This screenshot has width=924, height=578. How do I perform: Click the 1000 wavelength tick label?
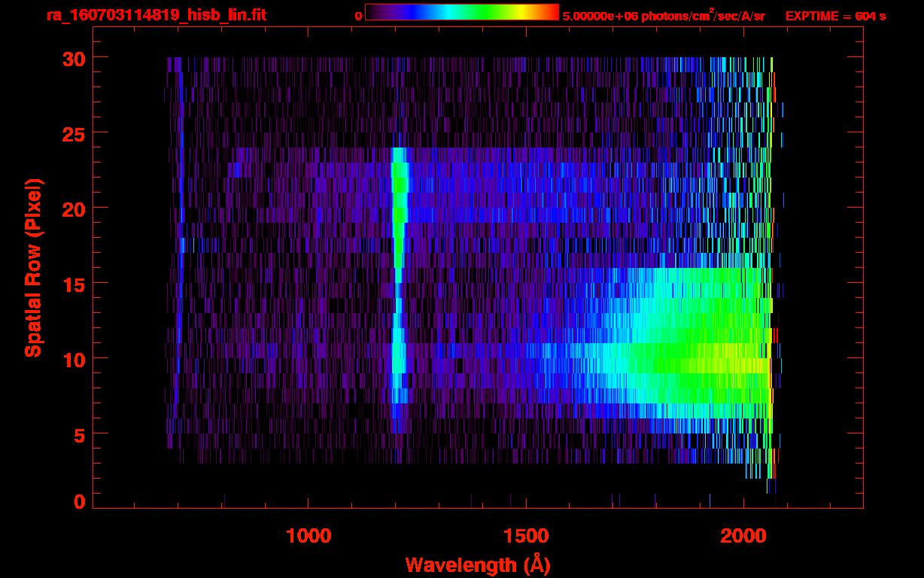[x=309, y=535]
